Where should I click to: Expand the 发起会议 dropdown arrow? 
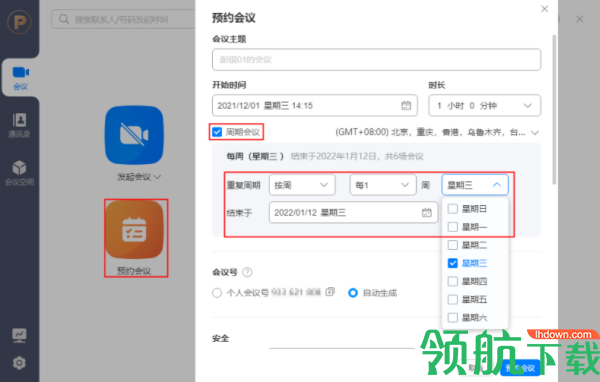[x=157, y=177]
